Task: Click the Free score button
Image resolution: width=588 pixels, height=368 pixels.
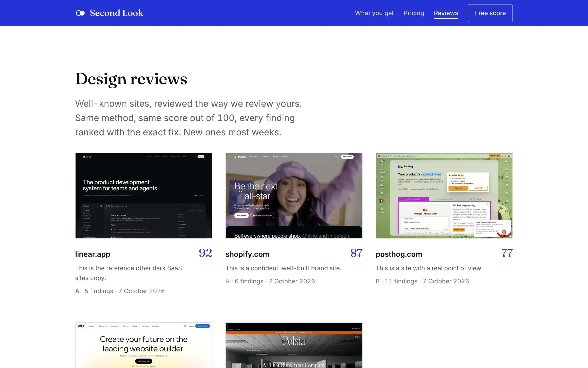Action: tap(490, 13)
